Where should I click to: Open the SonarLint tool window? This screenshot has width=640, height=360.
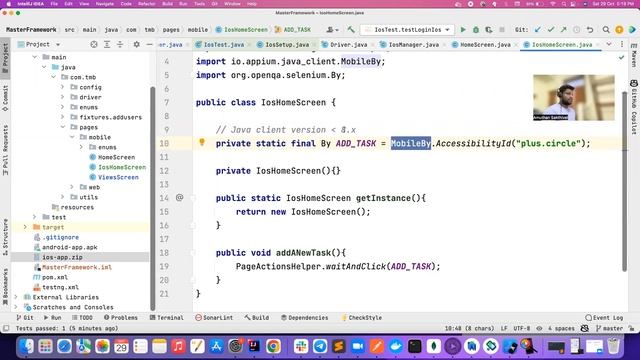[214, 318]
